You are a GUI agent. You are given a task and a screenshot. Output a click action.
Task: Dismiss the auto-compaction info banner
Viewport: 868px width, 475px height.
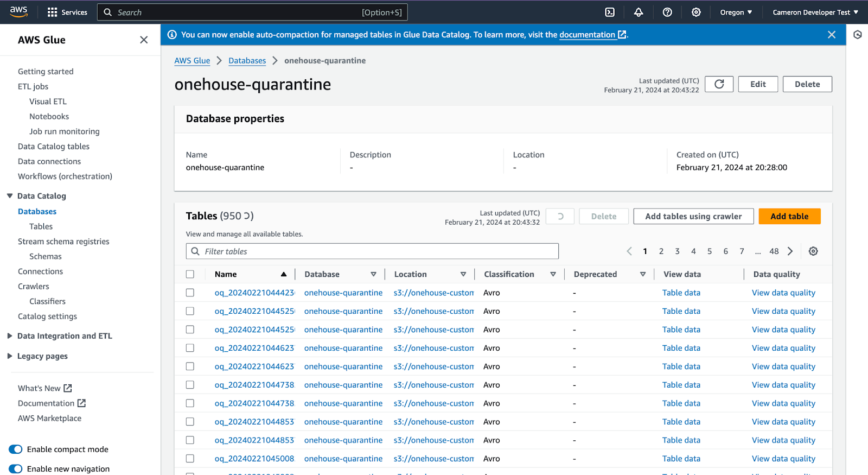832,35
